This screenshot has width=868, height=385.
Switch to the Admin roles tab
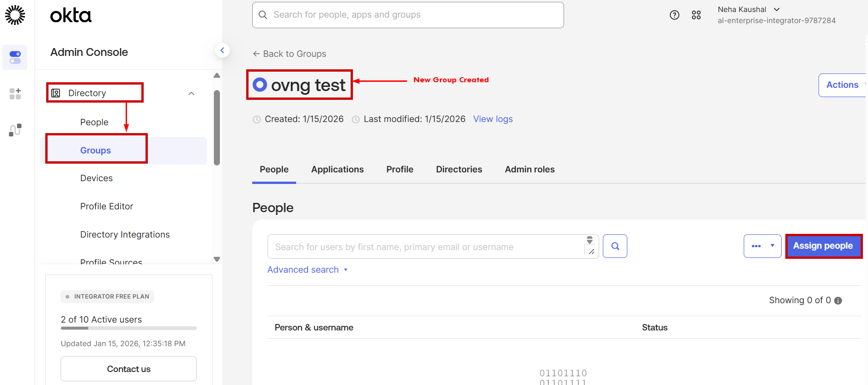(x=529, y=169)
